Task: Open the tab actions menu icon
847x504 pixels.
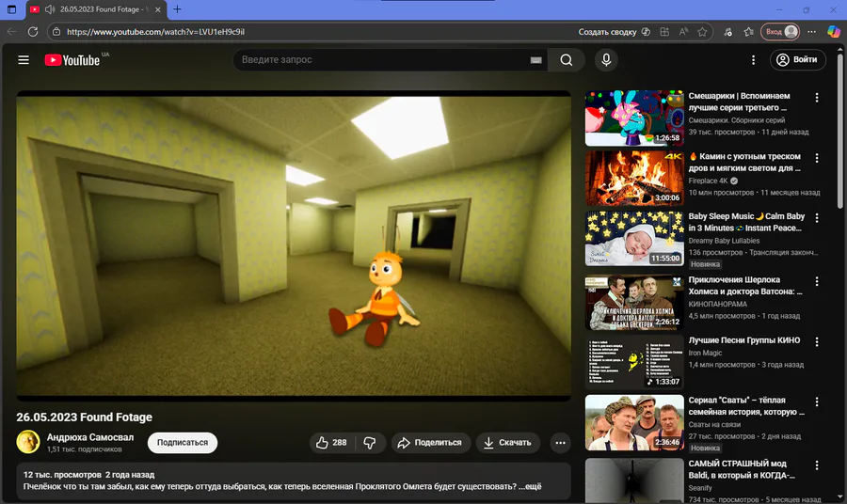Action: click(11, 9)
